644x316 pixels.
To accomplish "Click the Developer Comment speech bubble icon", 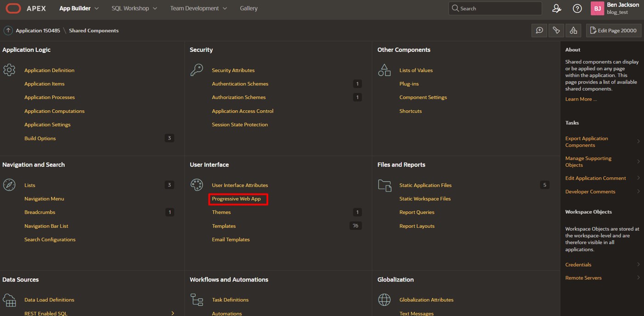I will point(539,30).
